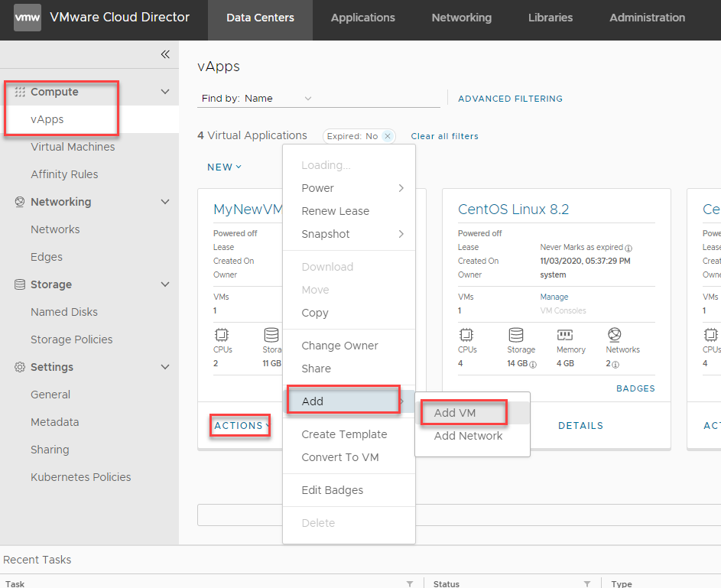Screen dimensions: 721x588
Task: Click the Memory icon on the CentOS Linux 8.2 card
Action: tap(565, 334)
